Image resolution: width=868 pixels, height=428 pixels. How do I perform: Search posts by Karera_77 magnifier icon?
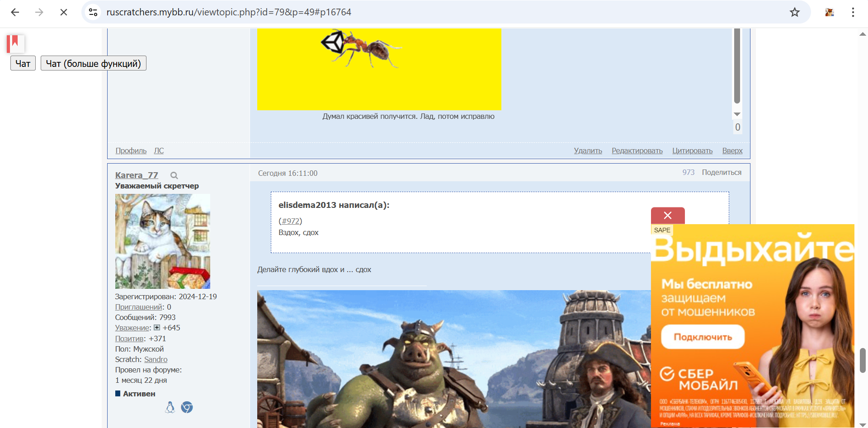174,175
